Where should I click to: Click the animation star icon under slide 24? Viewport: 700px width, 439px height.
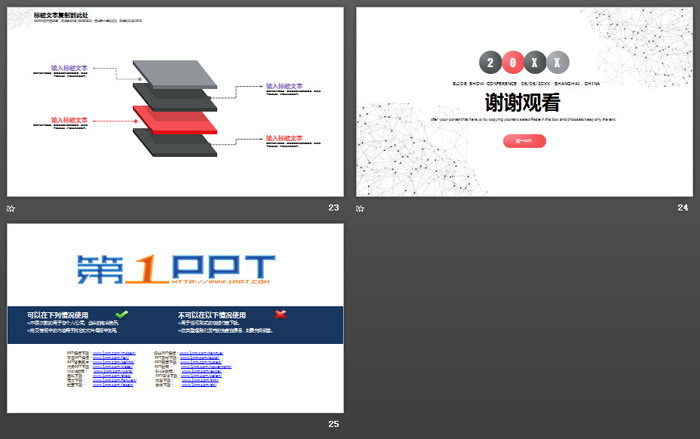tap(360, 208)
